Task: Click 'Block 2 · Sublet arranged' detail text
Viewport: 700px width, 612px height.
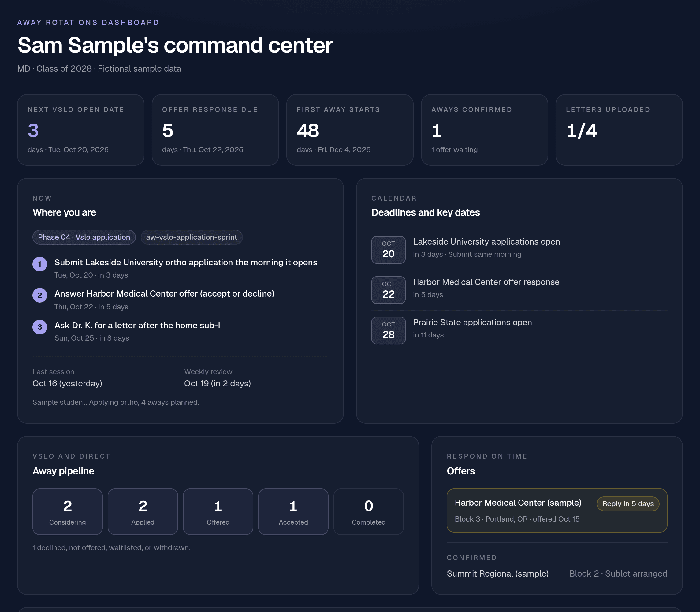Action: [x=618, y=574]
